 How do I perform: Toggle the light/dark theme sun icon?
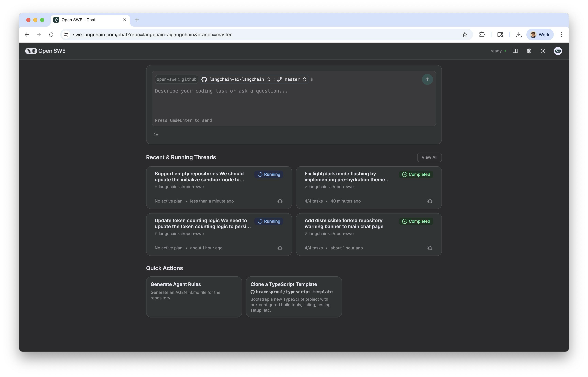[543, 51]
